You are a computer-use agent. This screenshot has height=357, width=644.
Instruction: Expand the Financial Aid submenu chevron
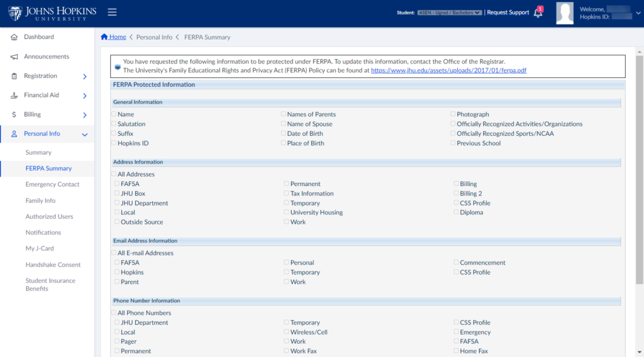coord(85,96)
